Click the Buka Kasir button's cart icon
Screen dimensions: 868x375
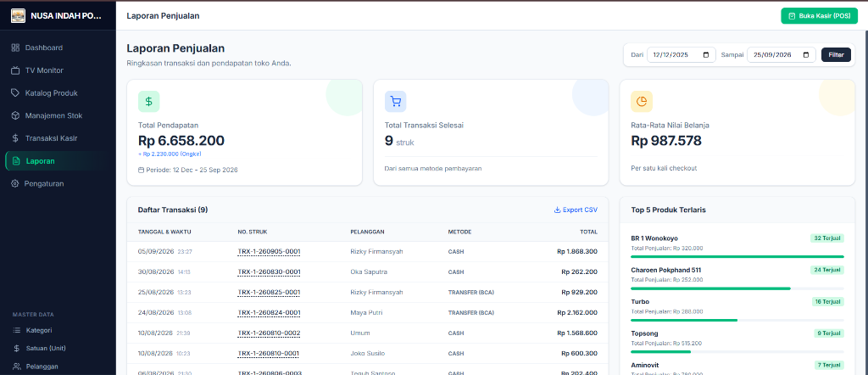point(793,16)
